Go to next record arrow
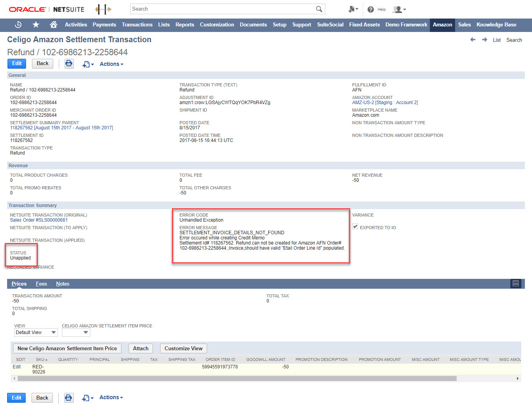Image resolution: width=532 pixels, height=411 pixels. (x=484, y=40)
